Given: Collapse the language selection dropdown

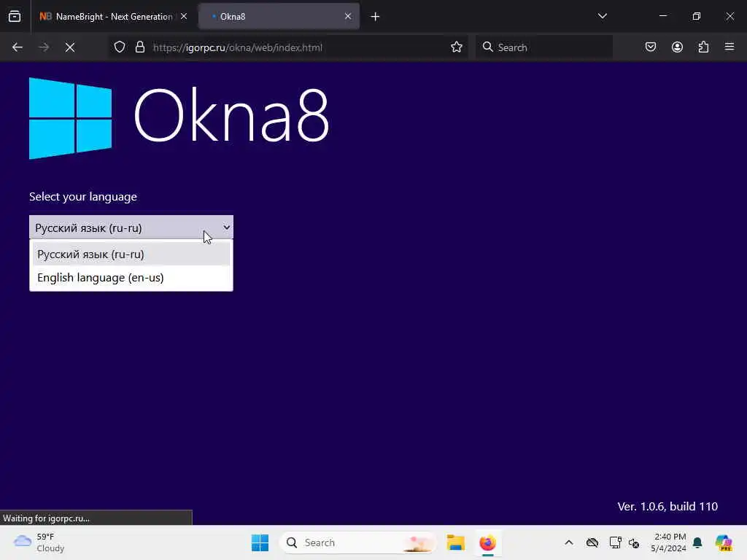Looking at the screenshot, I should (x=131, y=227).
